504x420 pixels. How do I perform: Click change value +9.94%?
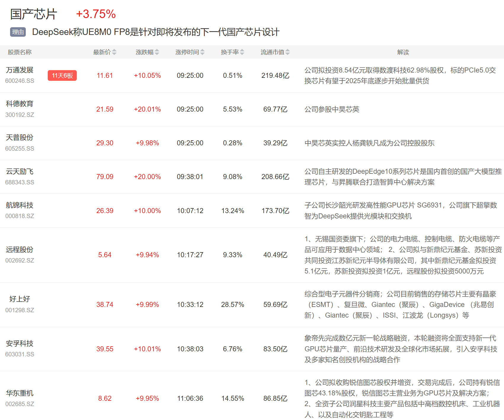147,255
